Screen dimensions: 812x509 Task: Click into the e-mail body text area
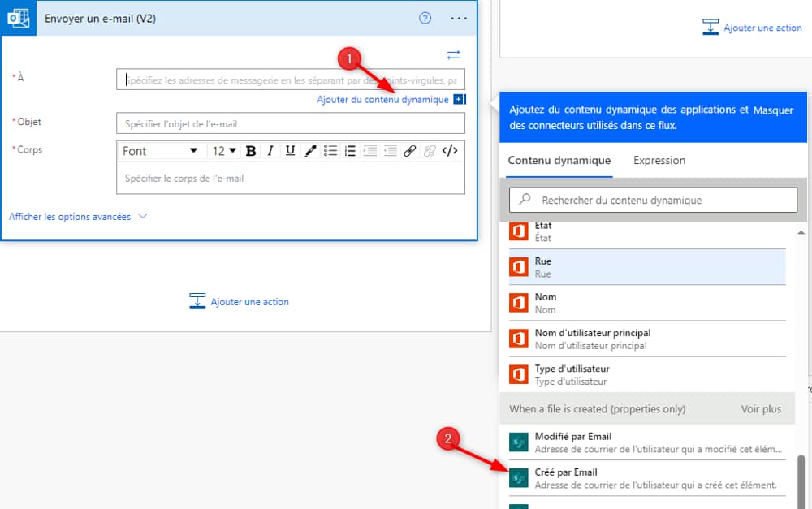pos(291,178)
